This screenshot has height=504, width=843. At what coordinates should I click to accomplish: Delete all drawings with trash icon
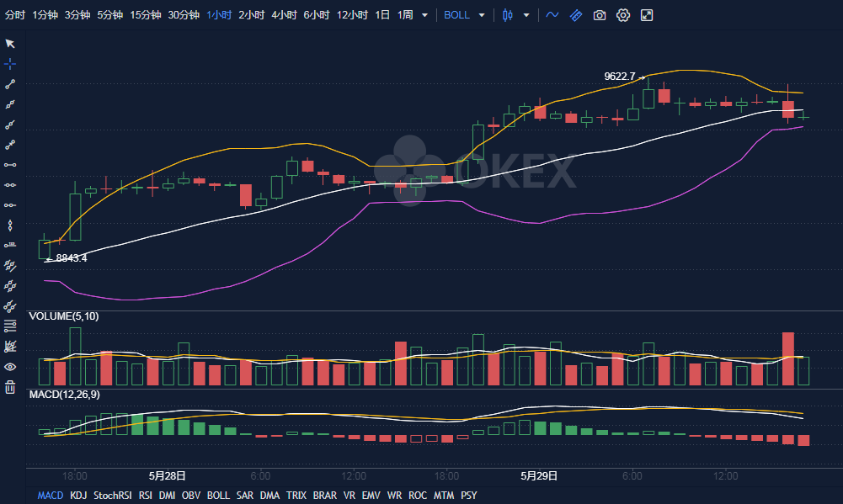[9, 387]
